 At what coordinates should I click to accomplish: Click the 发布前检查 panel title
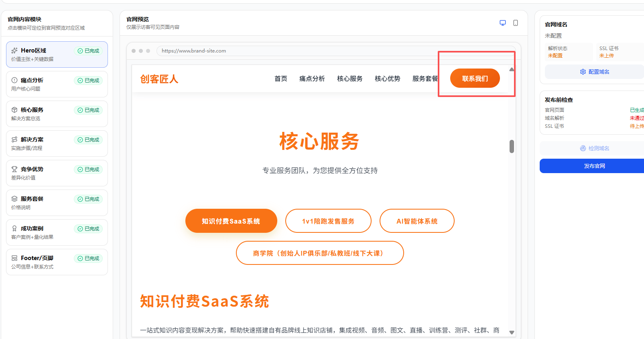coord(559,100)
